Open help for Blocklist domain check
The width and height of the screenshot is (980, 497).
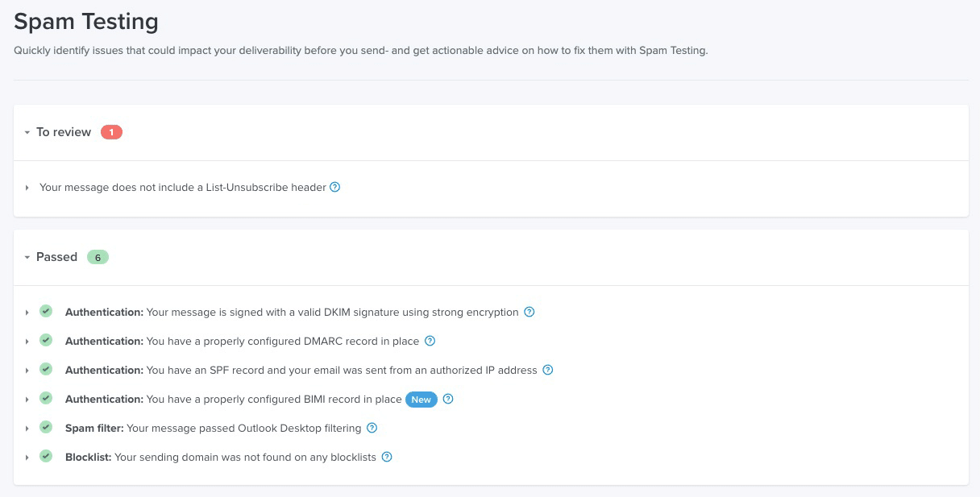click(x=386, y=457)
